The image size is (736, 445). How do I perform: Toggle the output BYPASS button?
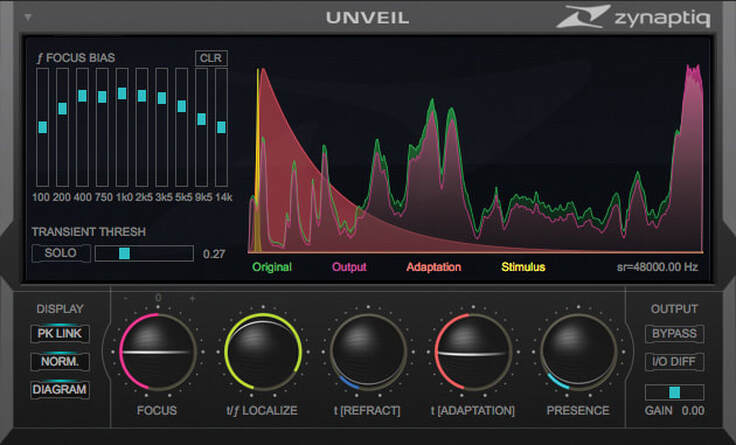pyautogui.click(x=675, y=334)
